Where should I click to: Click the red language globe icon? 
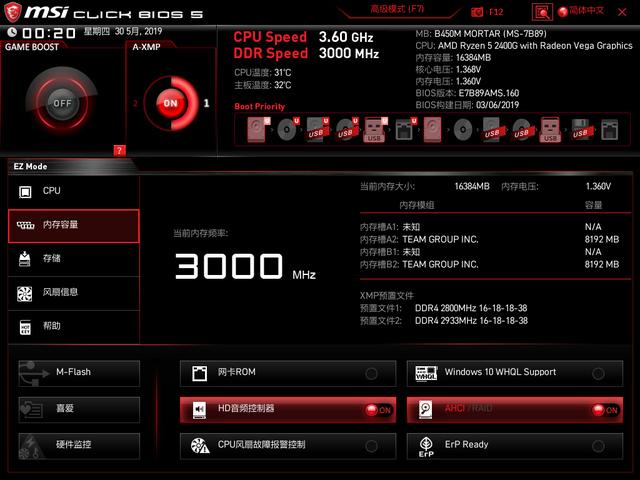coord(563,11)
